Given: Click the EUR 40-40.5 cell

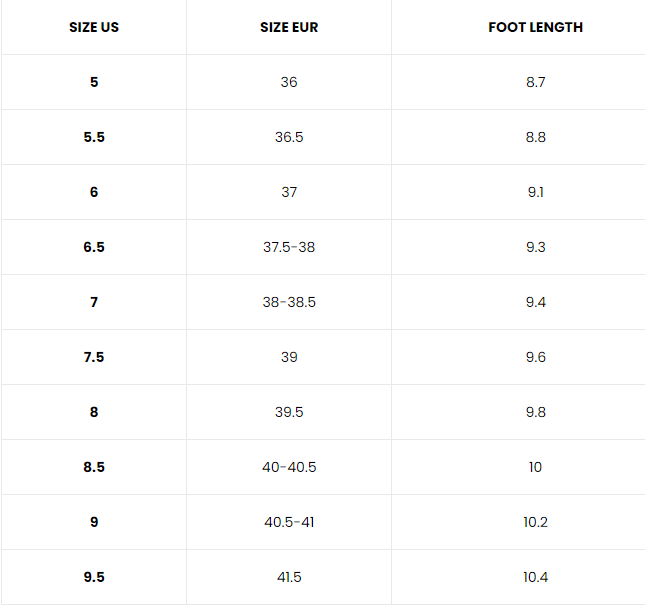Looking at the screenshot, I should click(x=289, y=467).
